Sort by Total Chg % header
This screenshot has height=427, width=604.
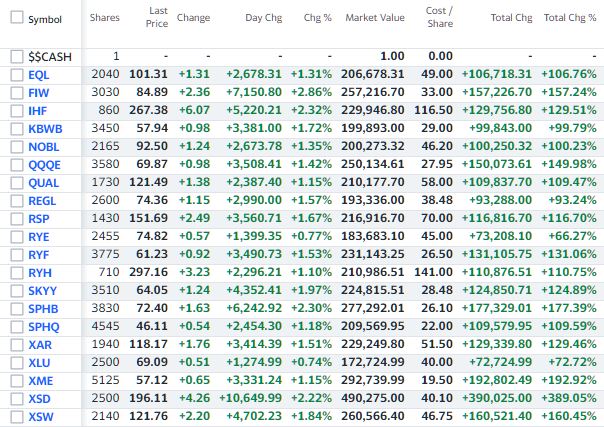point(569,18)
